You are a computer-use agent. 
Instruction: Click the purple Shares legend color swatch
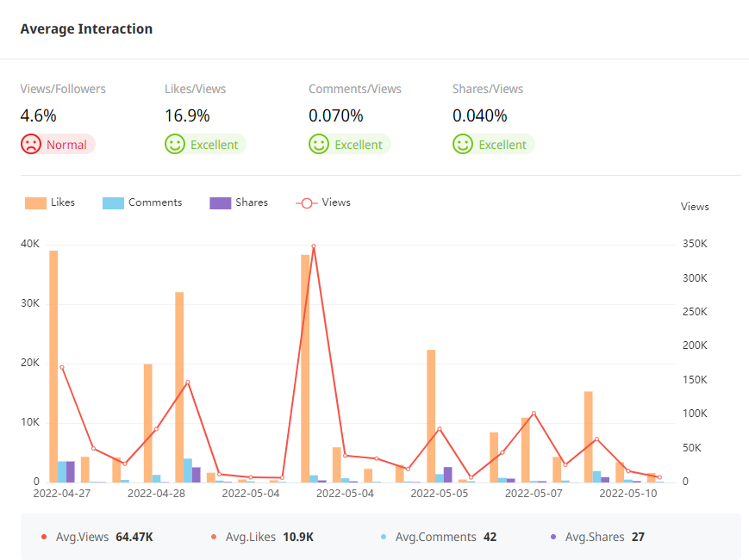pos(221,203)
